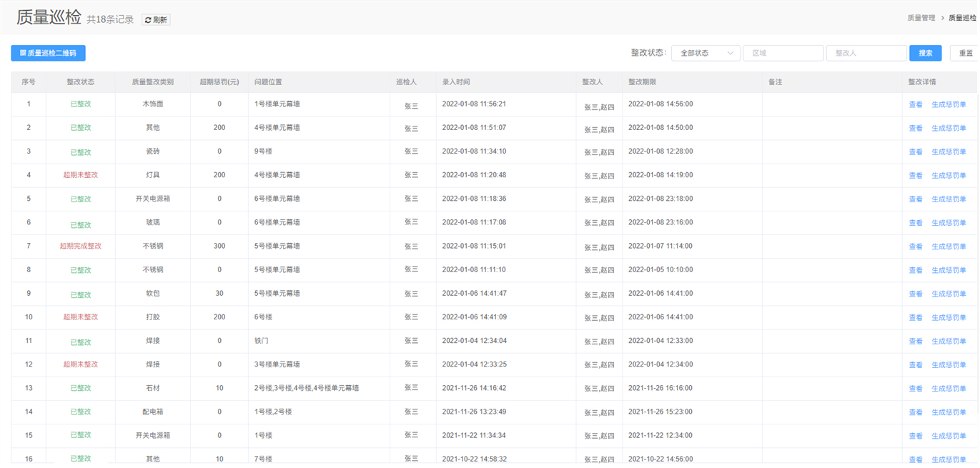Click the blue 搜索 button
This screenshot has width=980, height=468.
click(926, 53)
